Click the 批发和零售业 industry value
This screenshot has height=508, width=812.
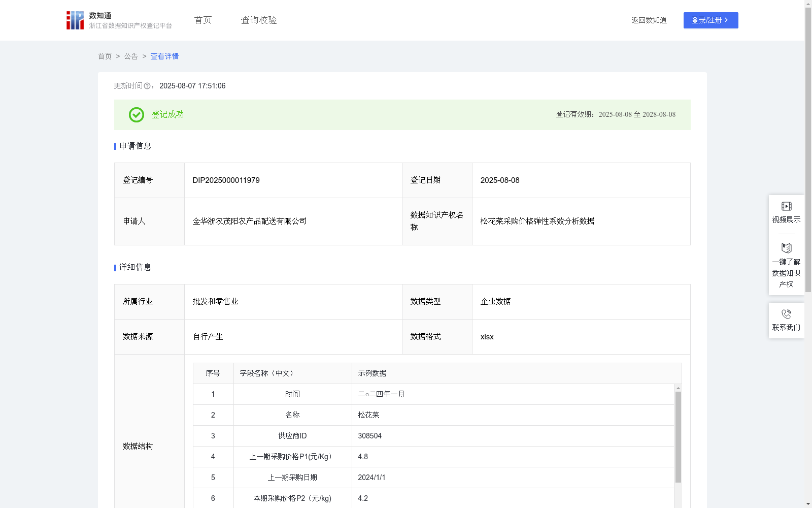coord(215,302)
